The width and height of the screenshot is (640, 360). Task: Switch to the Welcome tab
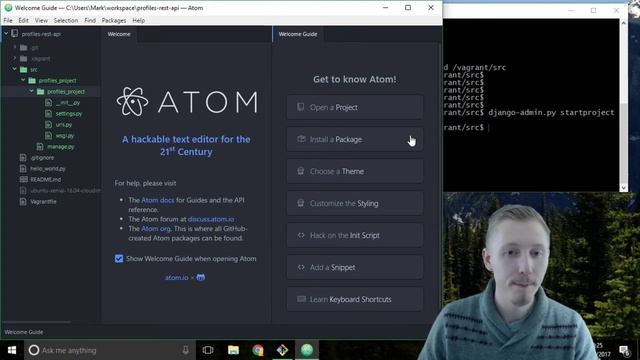tap(119, 34)
